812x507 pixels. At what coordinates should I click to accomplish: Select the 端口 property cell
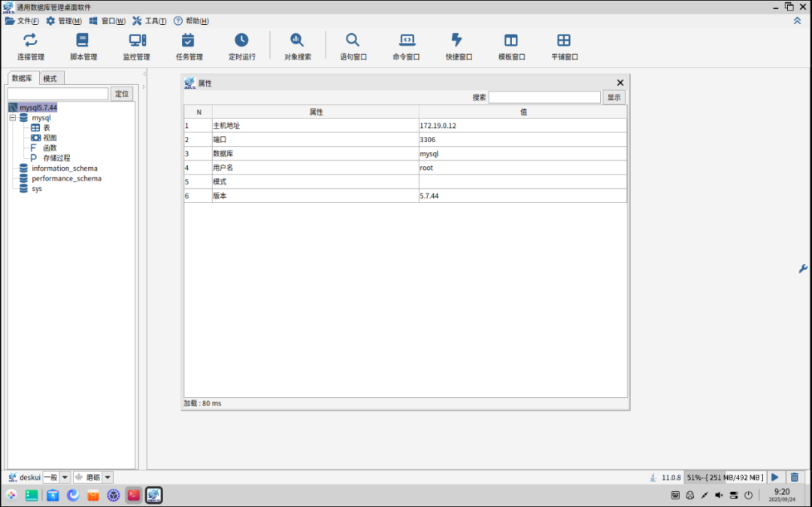(315, 140)
